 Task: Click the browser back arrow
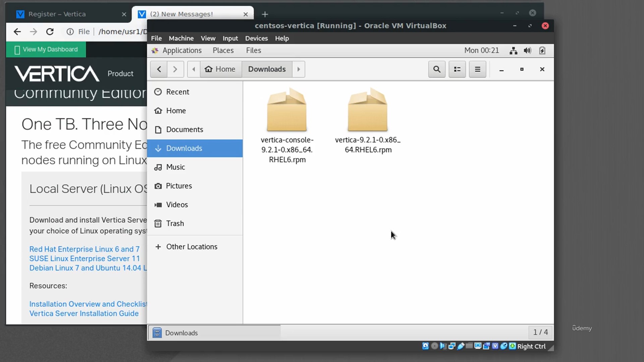click(x=17, y=32)
